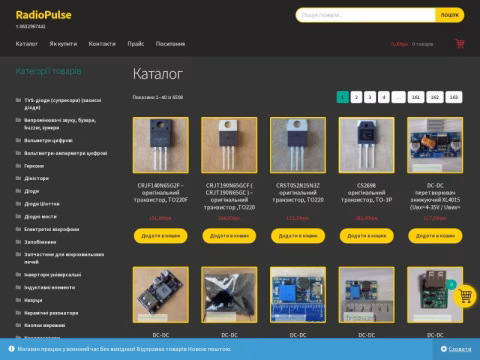Open Кнопки мережеві category
Screen dimensions: 480x360
click(x=45, y=325)
